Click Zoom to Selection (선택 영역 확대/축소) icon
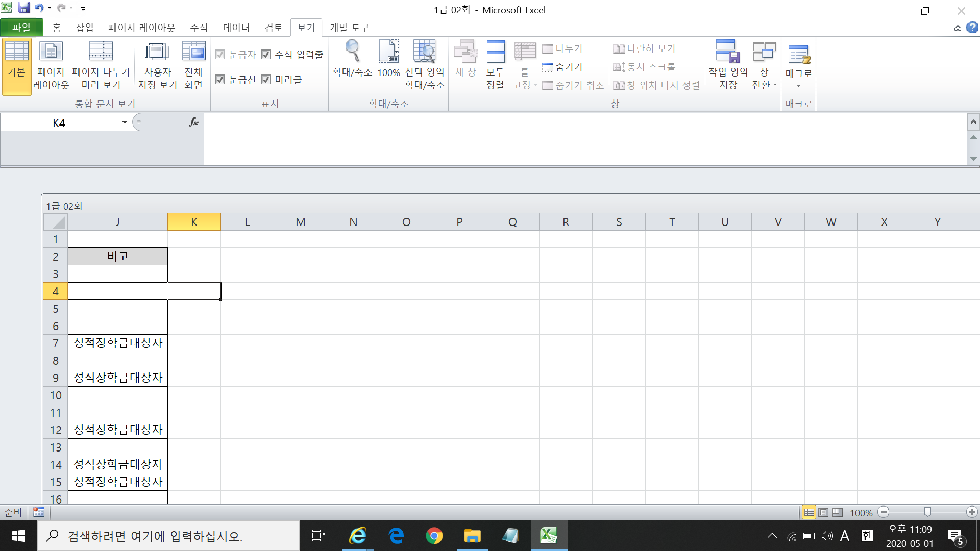Screen dimensions: 980x551 (424, 53)
